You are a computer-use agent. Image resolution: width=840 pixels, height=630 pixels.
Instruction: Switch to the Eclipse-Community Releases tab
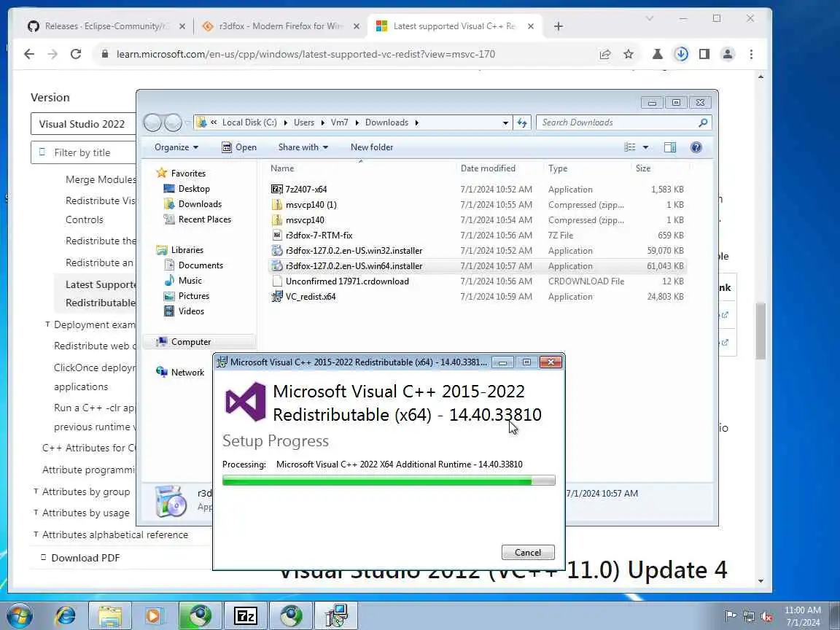106,26
